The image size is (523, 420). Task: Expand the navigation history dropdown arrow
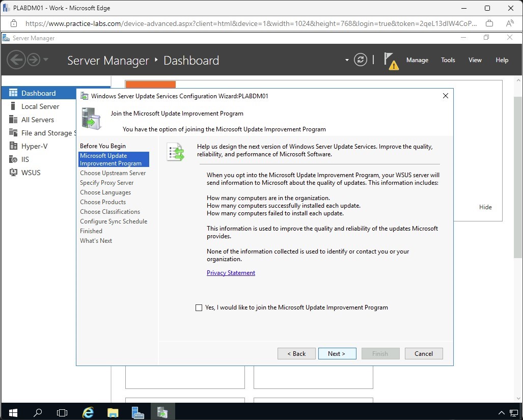[x=46, y=60]
